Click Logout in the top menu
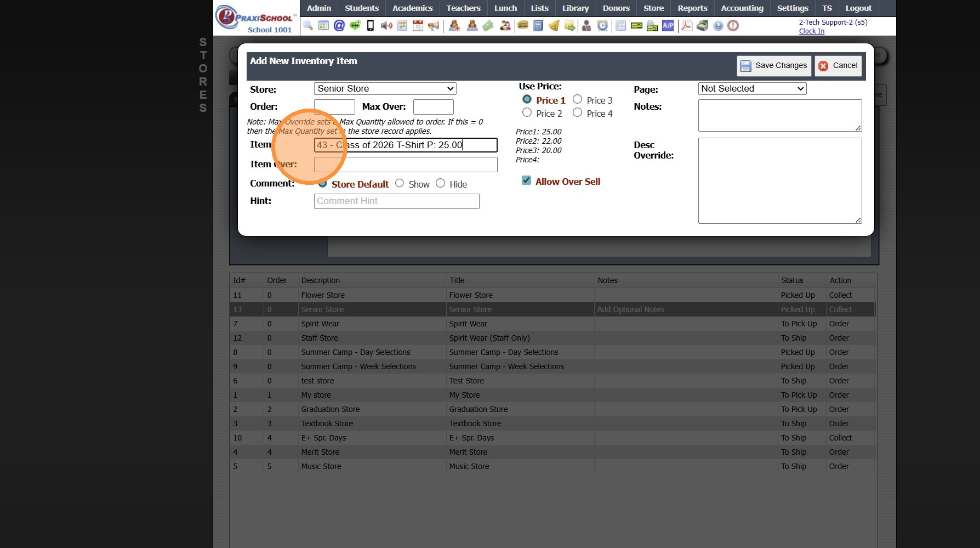The image size is (980, 548). click(858, 8)
